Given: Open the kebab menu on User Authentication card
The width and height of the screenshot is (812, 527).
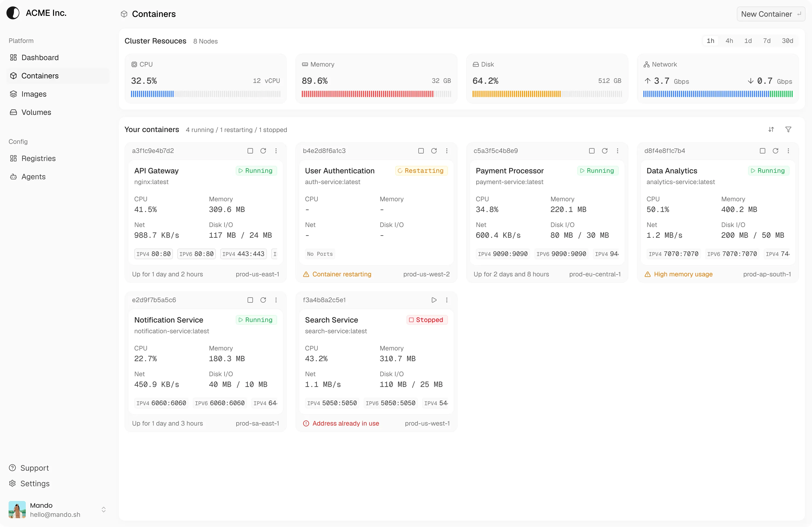Looking at the screenshot, I should point(447,151).
